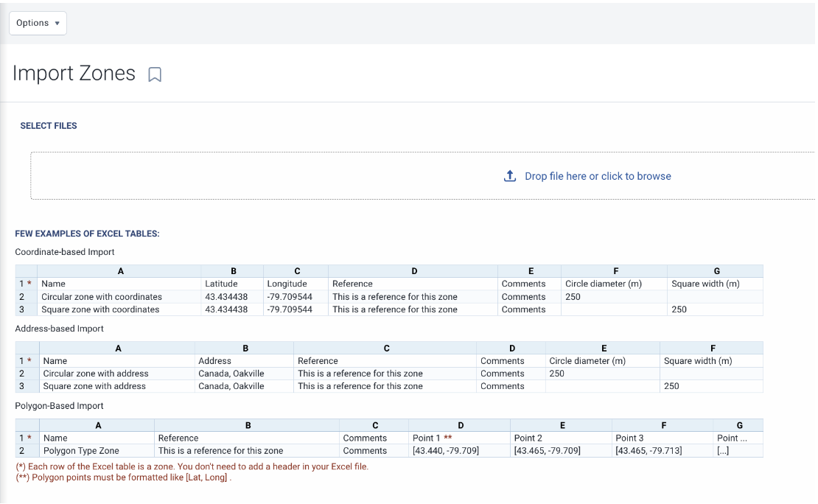This screenshot has width=818, height=504.
Task: Select the 'Circular zone with coordinates' cell
Action: [x=102, y=297]
